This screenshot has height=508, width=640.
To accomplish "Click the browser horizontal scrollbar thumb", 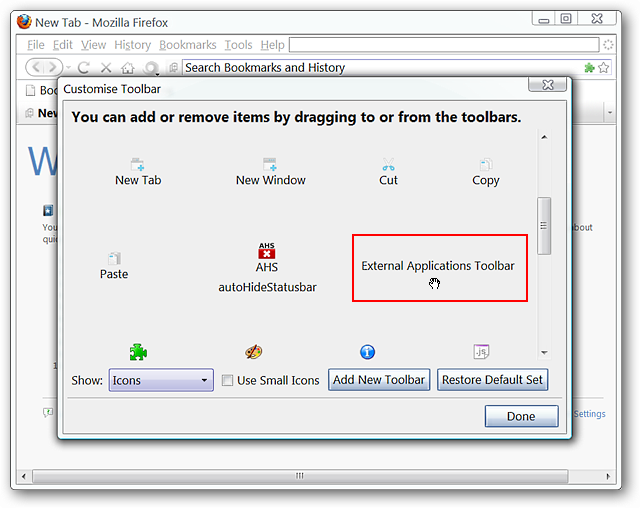I will tap(300, 476).
